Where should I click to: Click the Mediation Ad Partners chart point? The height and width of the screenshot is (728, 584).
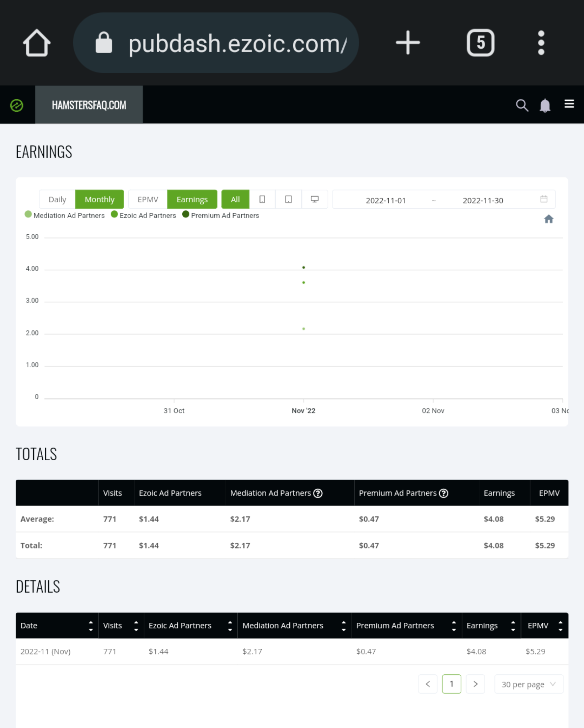point(304,329)
